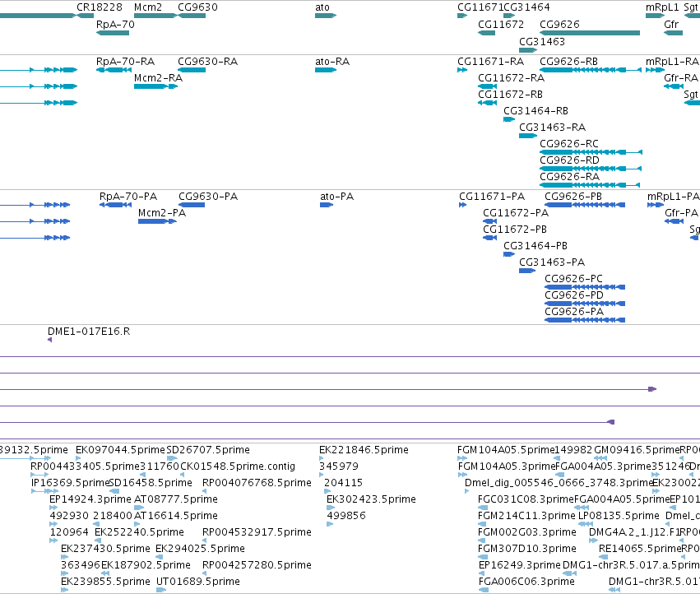This screenshot has height=594, width=700.
Task: Click the ato-RA transcript label
Action: 332,61
